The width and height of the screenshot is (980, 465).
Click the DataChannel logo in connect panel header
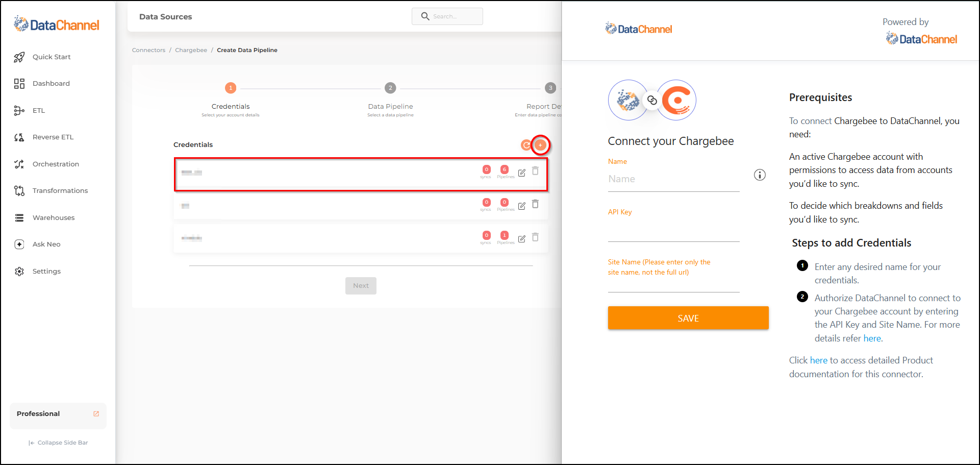[x=639, y=29]
